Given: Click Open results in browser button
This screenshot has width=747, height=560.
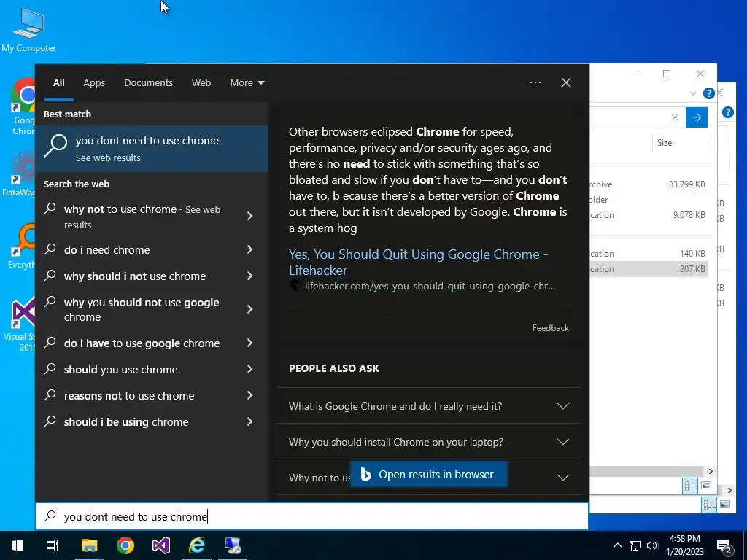Looking at the screenshot, I should pos(428,474).
